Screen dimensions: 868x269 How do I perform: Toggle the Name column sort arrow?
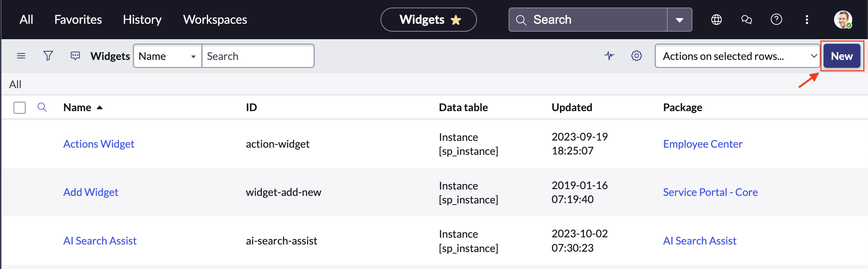click(x=99, y=108)
